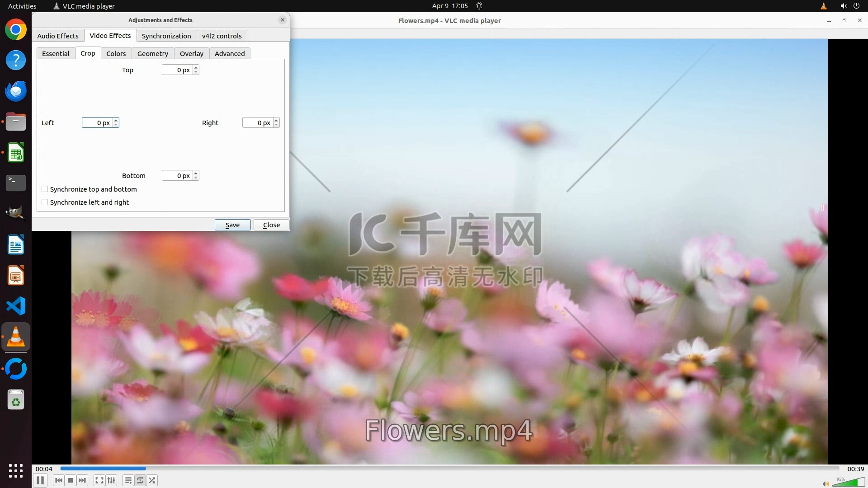Image resolution: width=868 pixels, height=488 pixels.
Task: Show the playlist panel
Action: coord(128,480)
